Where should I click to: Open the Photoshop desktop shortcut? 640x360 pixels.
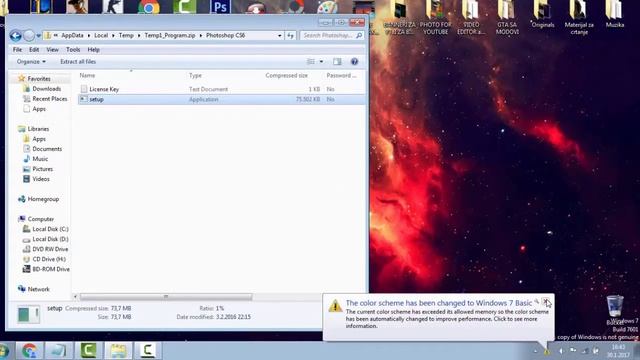coord(220,7)
